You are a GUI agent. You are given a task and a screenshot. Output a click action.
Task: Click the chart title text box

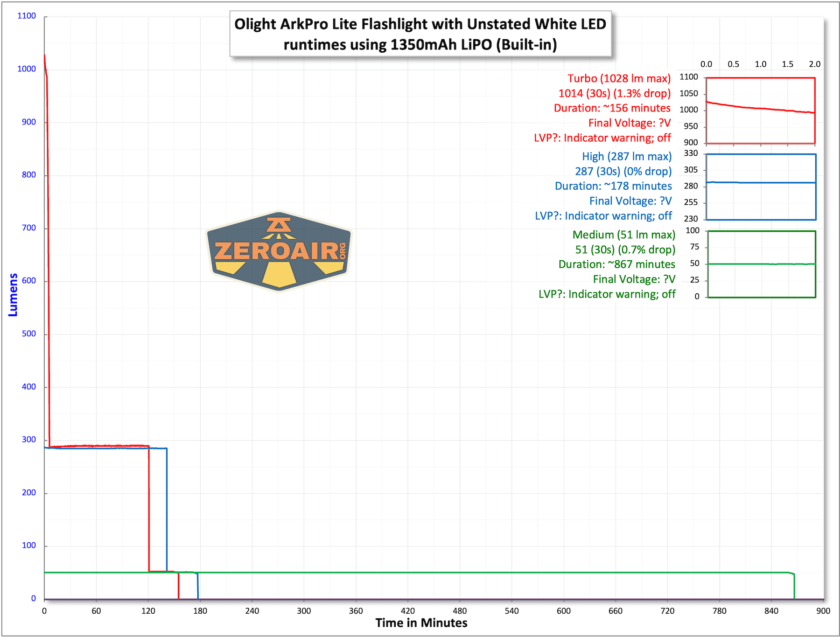420,34
